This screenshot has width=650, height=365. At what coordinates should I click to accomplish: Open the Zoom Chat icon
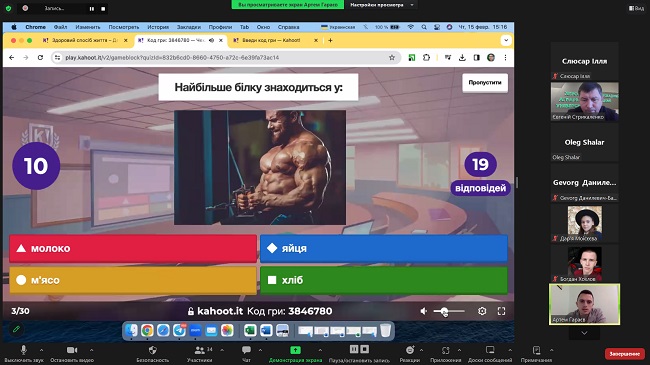pos(246,350)
